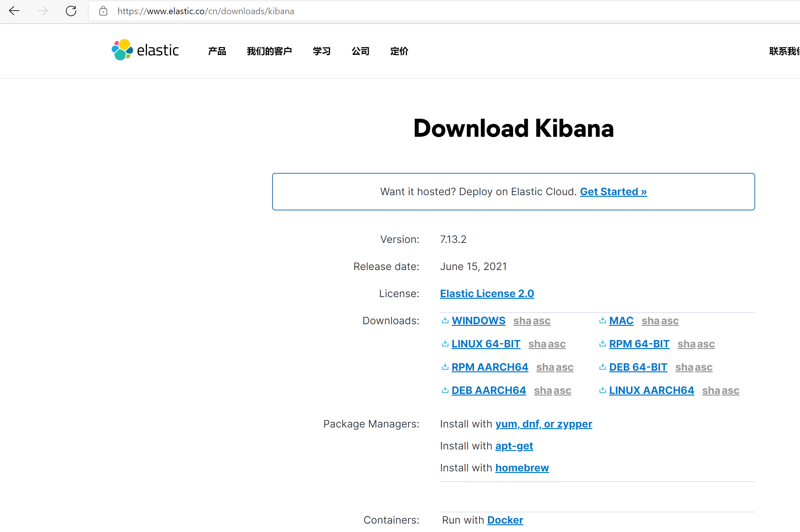Image resolution: width=800 pixels, height=532 pixels.
Task: Click the browser address bar URL
Action: (206, 11)
